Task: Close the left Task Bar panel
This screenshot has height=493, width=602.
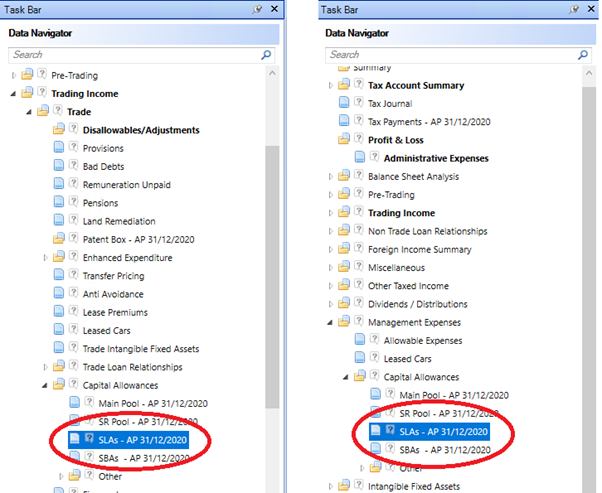Action: click(275, 9)
